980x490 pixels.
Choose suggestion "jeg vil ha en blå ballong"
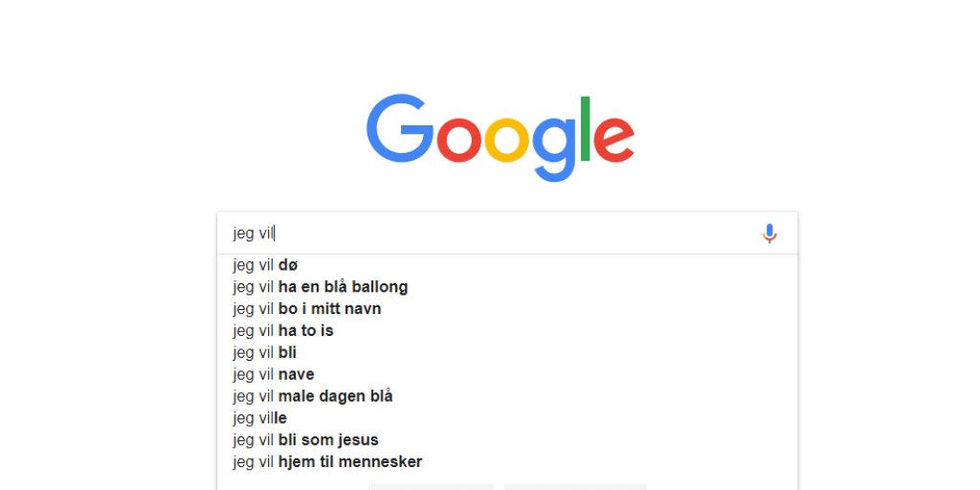pos(320,287)
